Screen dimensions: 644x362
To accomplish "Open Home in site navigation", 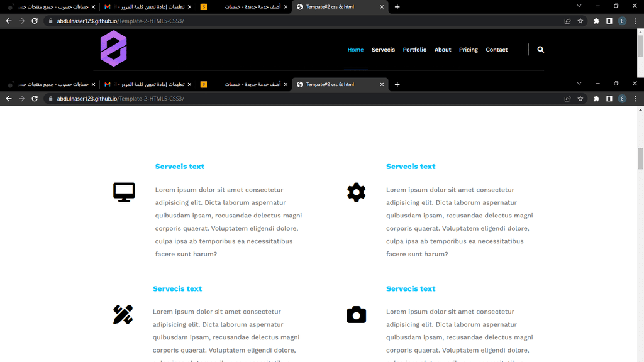I will [355, 50].
